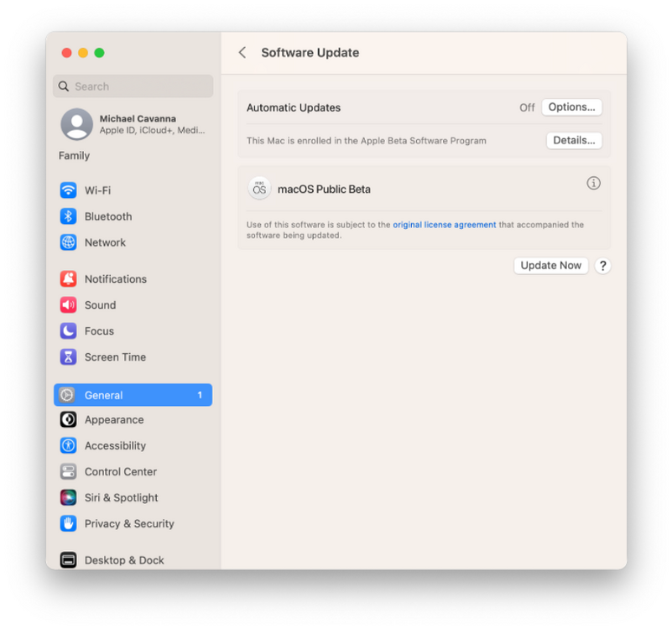672x629 pixels.
Task: Click the Sound speaker icon
Action: tap(68, 305)
